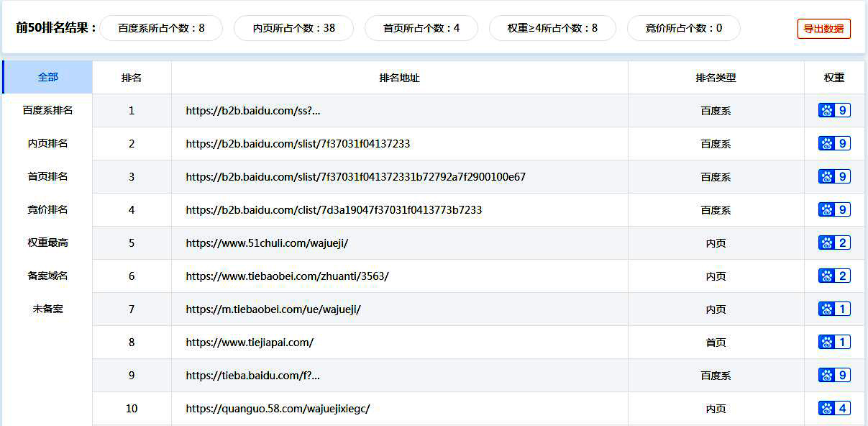The width and height of the screenshot is (868, 426).
Task: Select the 竞价排名 tab
Action: 47,209
